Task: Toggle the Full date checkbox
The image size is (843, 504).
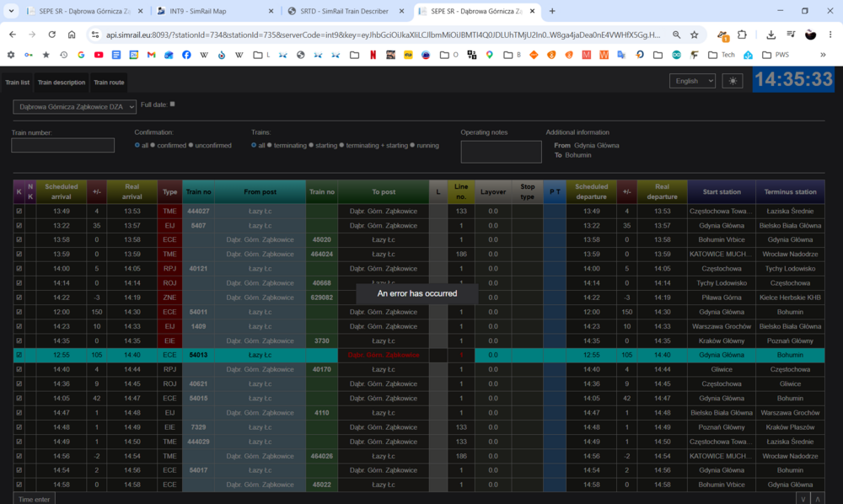Action: [173, 105]
